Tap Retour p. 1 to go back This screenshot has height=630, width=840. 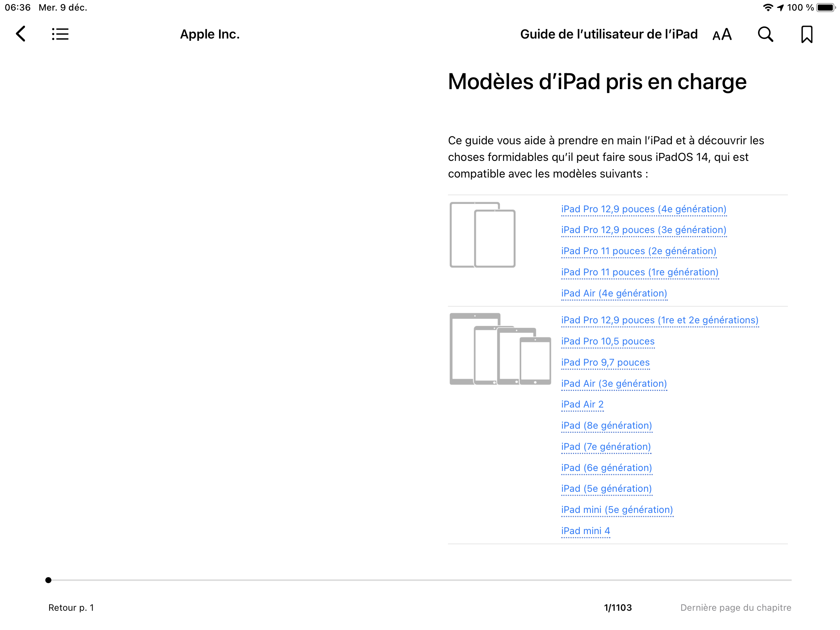tap(71, 608)
